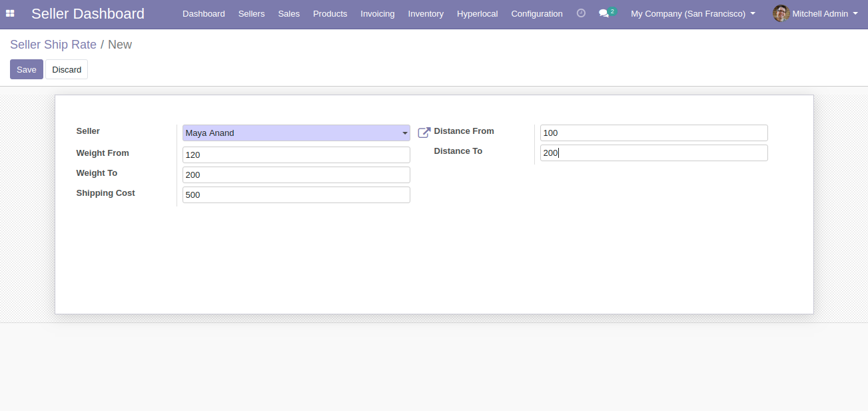Open the Sales menu
Viewport: 868px width, 411px height.
(289, 13)
